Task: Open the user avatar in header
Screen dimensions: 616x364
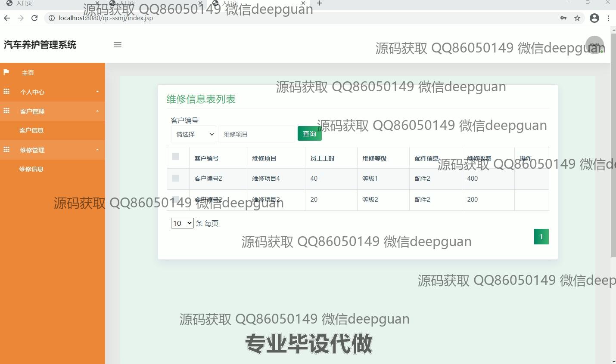Action: [594, 45]
